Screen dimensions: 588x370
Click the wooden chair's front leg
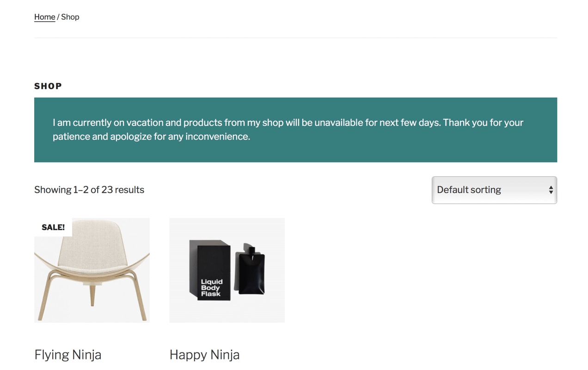pyautogui.click(x=92, y=295)
